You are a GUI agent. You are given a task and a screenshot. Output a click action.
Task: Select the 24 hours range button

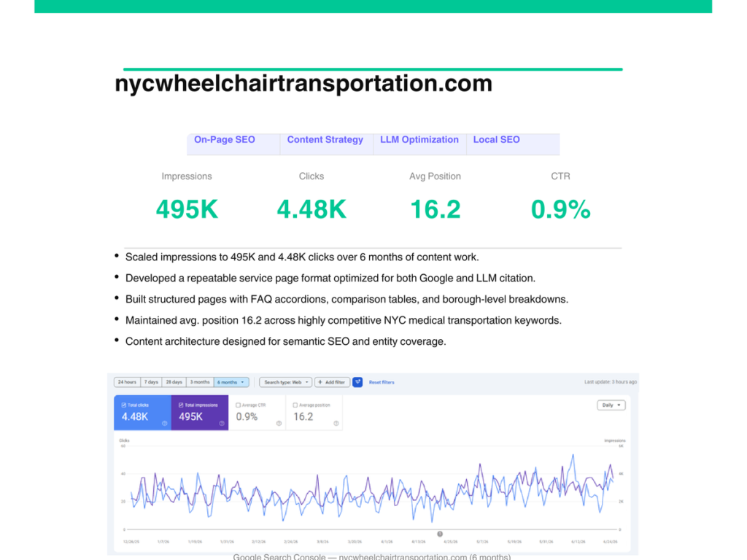coord(127,382)
